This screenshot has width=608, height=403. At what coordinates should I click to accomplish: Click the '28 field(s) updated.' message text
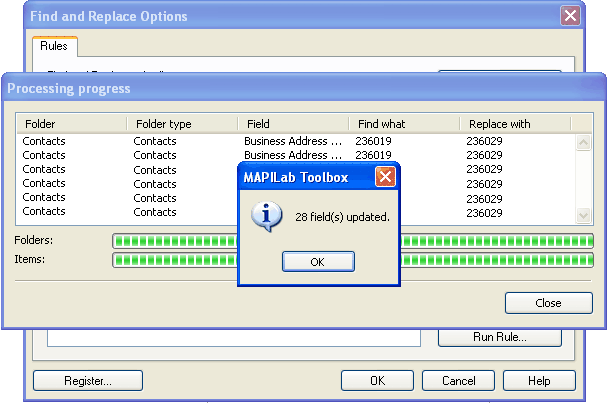[x=342, y=217]
